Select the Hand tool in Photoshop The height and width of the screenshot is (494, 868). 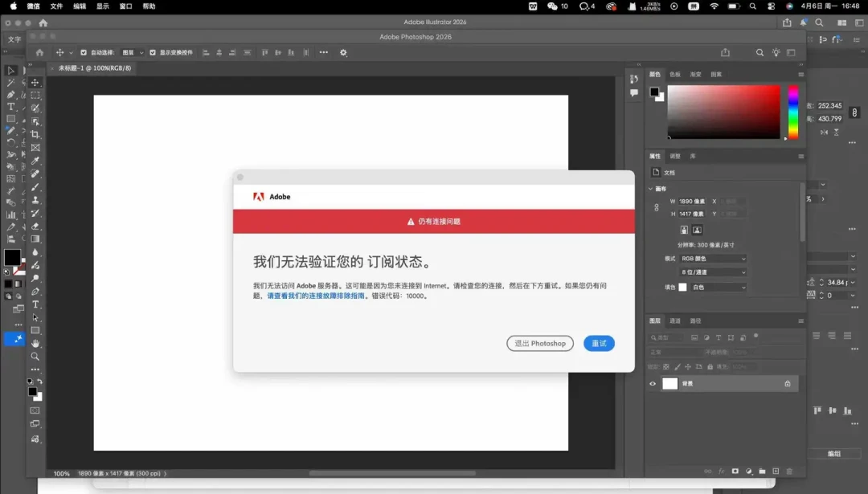(x=35, y=344)
